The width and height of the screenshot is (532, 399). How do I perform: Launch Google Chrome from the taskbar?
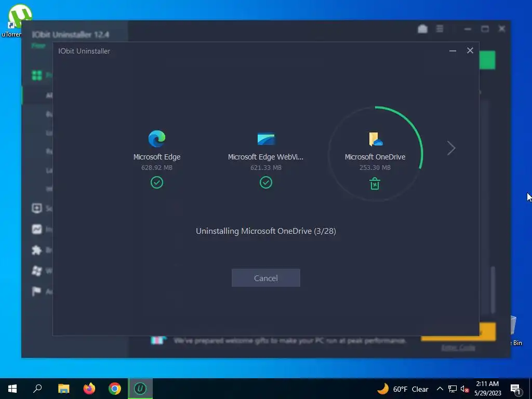(x=115, y=389)
